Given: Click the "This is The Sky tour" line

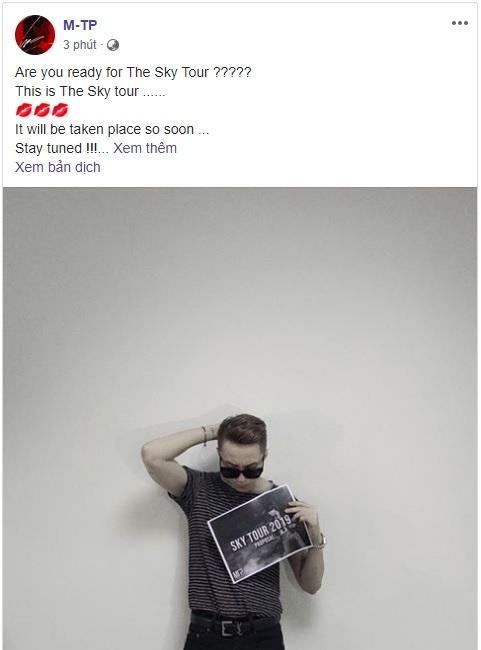Looking at the screenshot, I should (90, 91).
